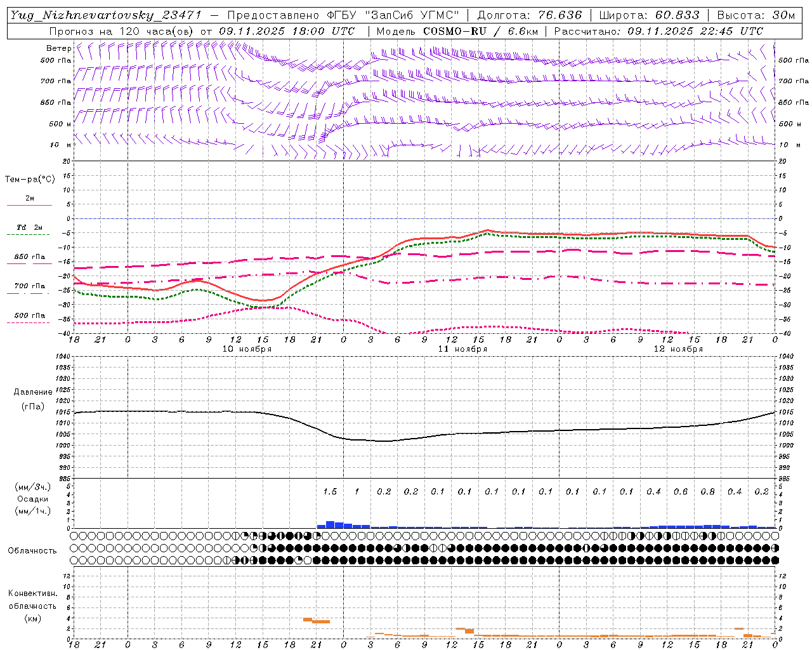Click the Давление panel label
Screen dimensions: 812x650
33,392
